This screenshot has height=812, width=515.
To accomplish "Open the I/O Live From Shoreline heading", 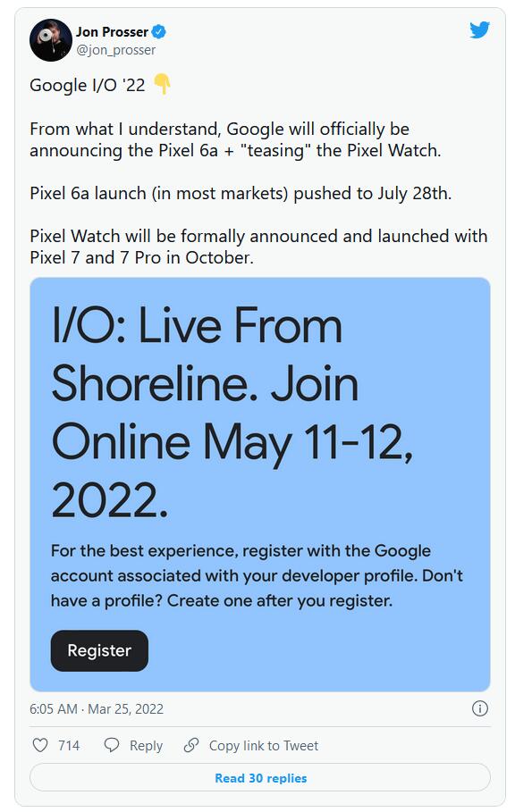I will tap(232, 413).
